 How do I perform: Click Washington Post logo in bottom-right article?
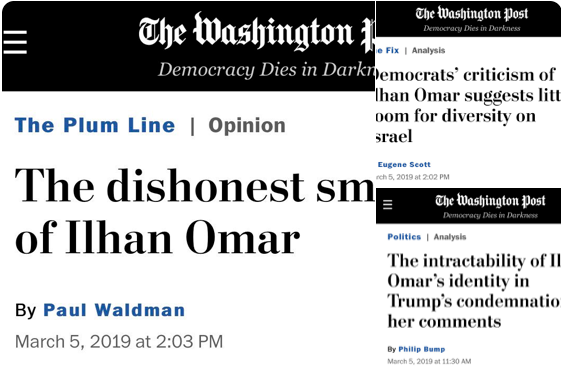(x=490, y=200)
